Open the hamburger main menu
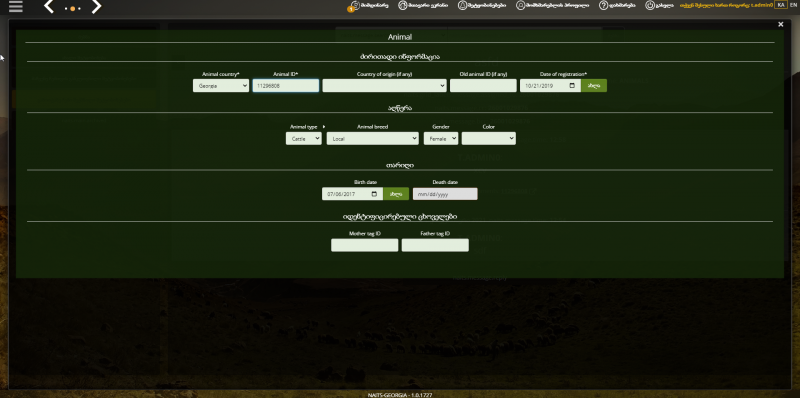The width and height of the screenshot is (800, 398). point(16,7)
